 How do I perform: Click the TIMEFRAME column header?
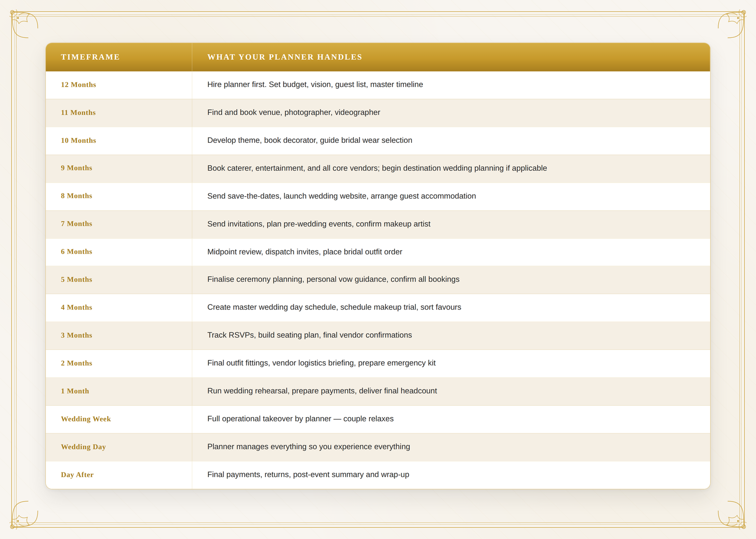[x=90, y=57]
